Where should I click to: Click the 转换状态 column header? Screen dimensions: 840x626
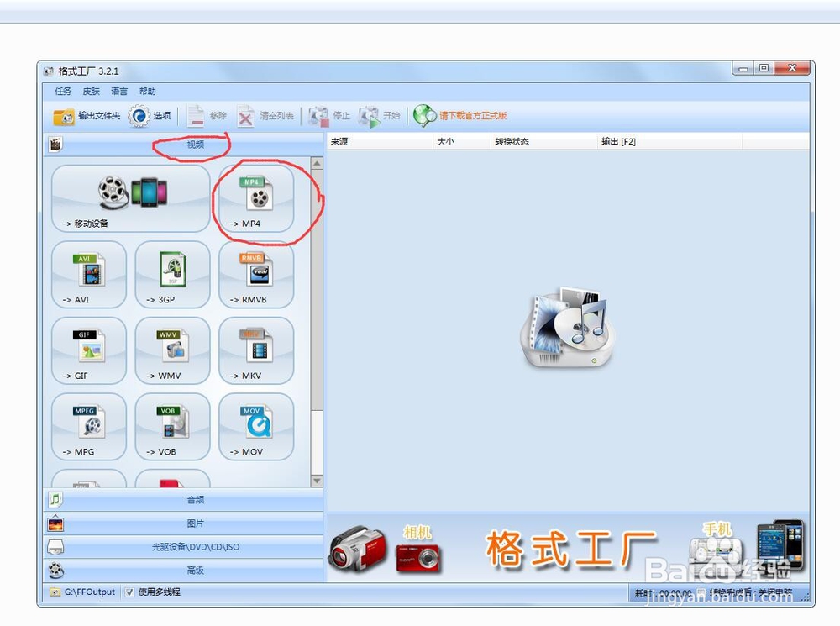(543, 141)
